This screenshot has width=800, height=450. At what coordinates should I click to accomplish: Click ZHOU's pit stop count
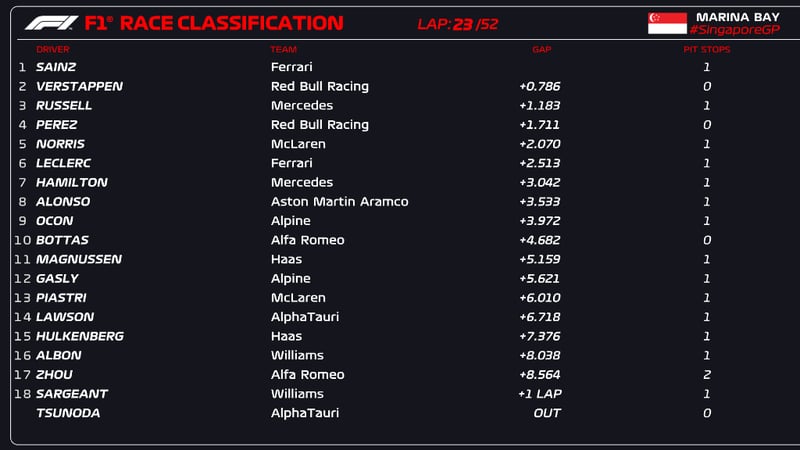(x=706, y=375)
